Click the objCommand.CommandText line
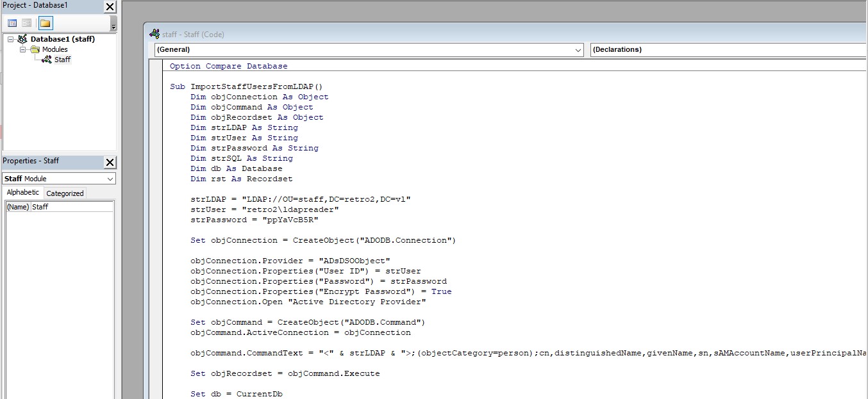The height and width of the screenshot is (399, 868). click(x=529, y=353)
